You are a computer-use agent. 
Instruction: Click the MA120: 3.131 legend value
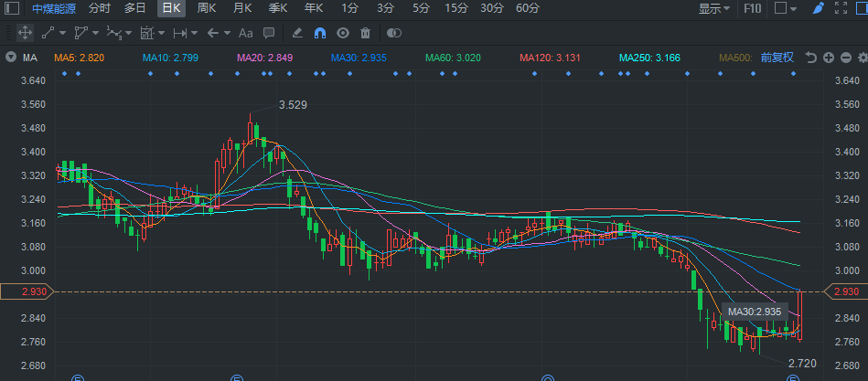pos(550,58)
